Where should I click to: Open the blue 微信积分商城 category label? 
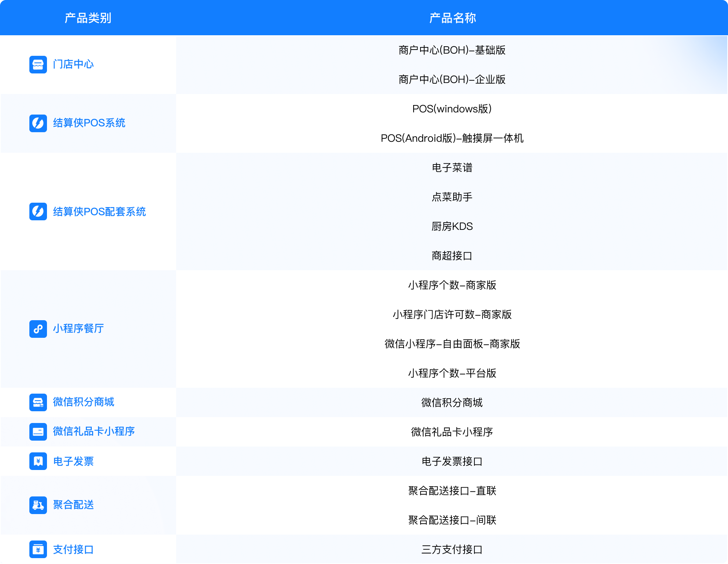click(84, 402)
